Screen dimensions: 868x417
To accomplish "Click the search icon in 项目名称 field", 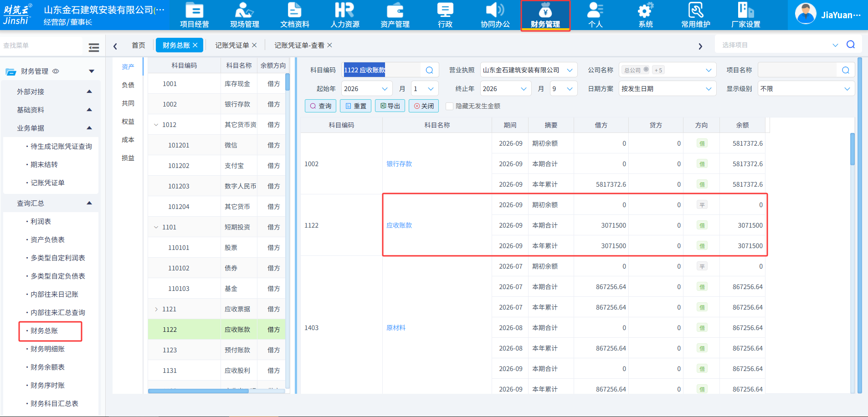I will point(846,70).
